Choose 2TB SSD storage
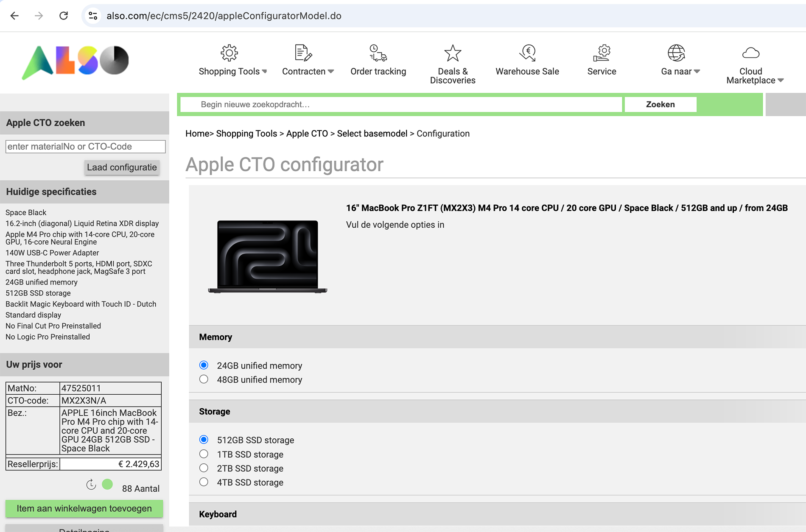The width and height of the screenshot is (806, 532). (x=204, y=468)
